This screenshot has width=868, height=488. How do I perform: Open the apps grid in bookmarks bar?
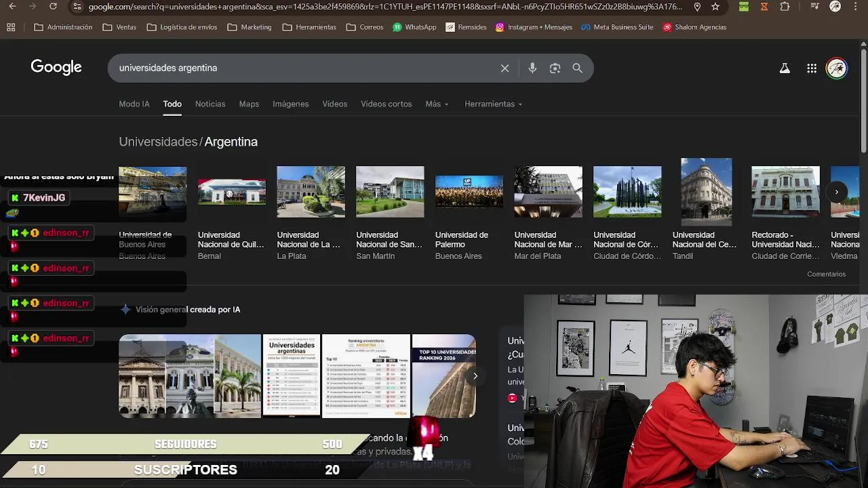tap(11, 27)
